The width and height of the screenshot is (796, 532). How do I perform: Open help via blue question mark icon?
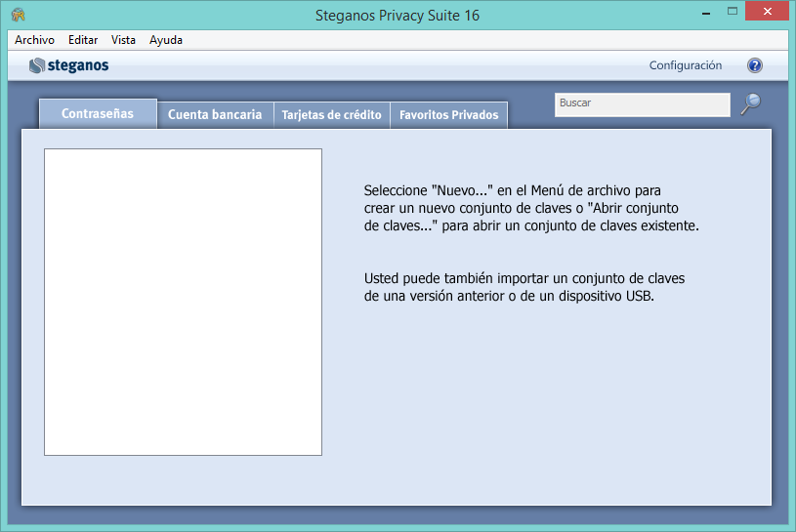click(x=755, y=65)
